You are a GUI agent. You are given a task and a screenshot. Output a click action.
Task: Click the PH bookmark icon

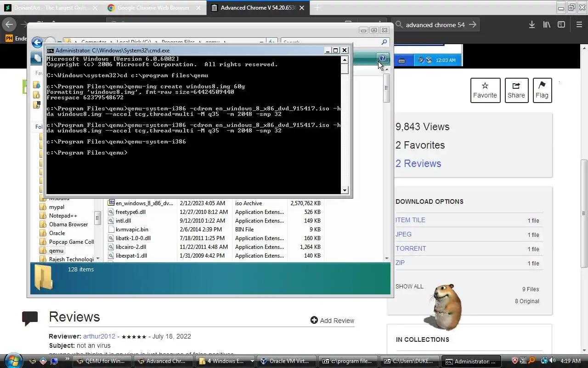9,39
